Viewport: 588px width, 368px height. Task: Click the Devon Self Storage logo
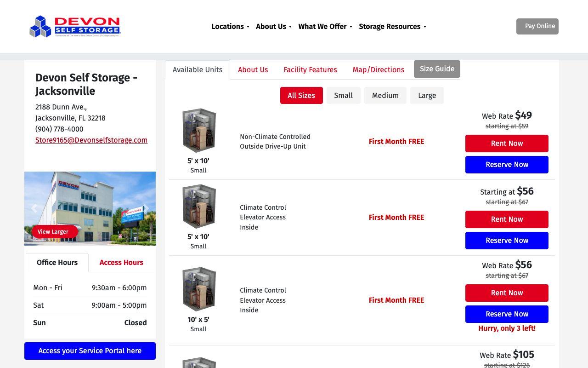click(75, 27)
